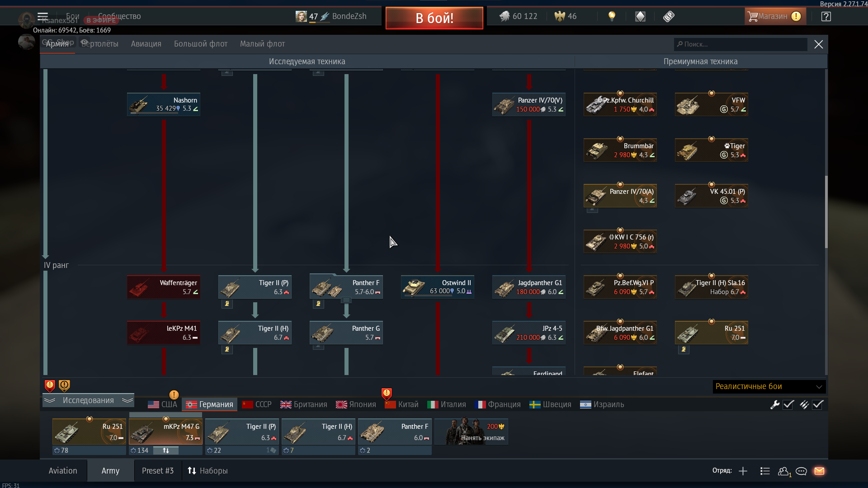Open the Магазин shop
Viewport: 868px width, 488px height.
[775, 16]
